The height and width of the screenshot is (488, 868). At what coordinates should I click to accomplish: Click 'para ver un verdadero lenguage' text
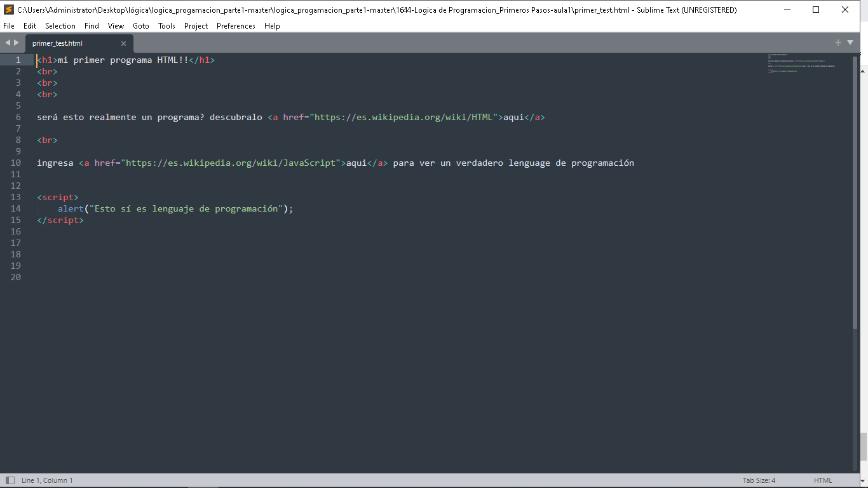(x=471, y=163)
